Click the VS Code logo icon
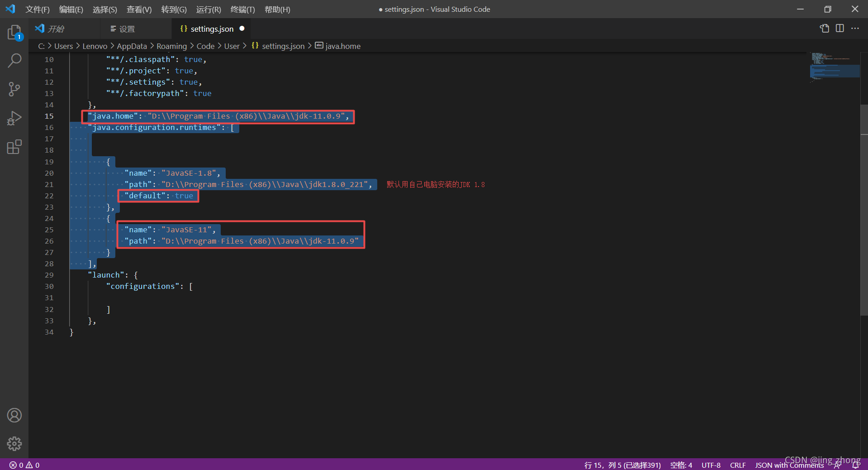Viewport: 868px width, 470px height. point(10,9)
